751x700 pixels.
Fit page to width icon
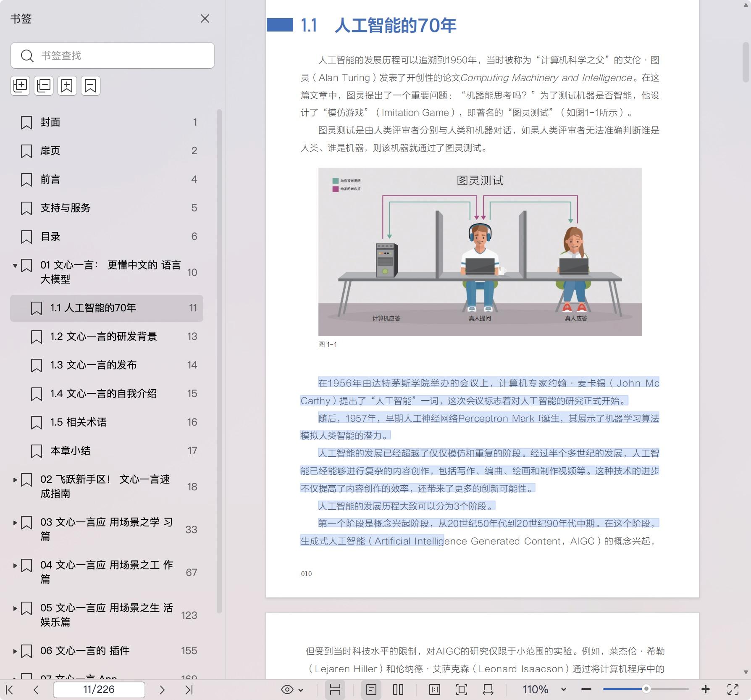(488, 689)
